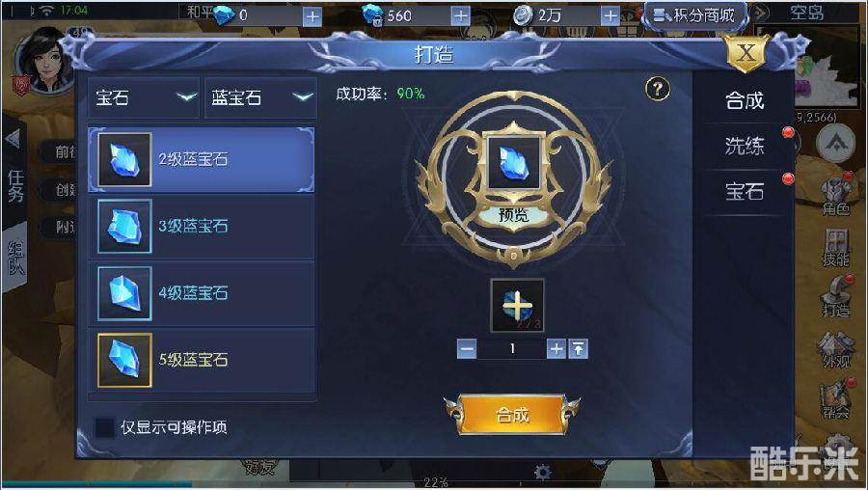The image size is (868, 490).
Task: Open the 外观 appearance icon
Action: pos(836,350)
